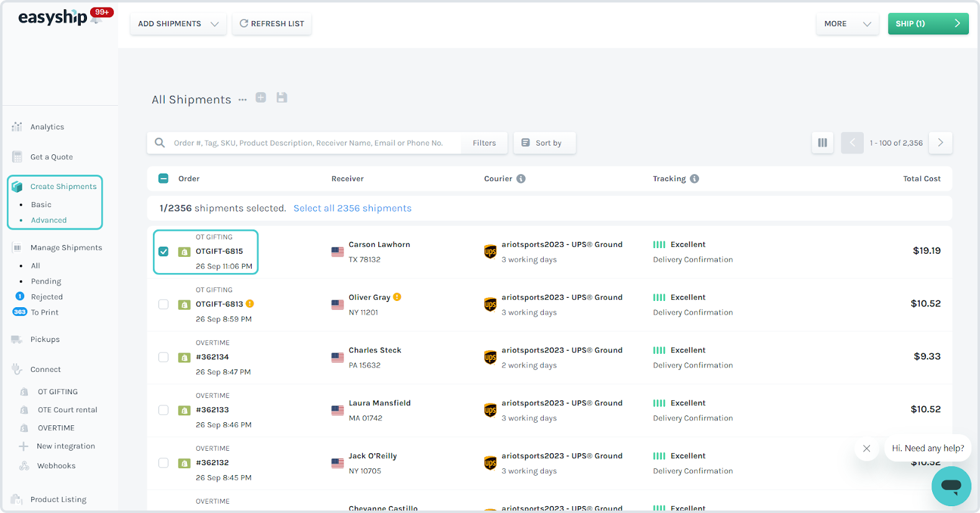
Task: Save the current view with floppy icon
Action: click(x=282, y=98)
